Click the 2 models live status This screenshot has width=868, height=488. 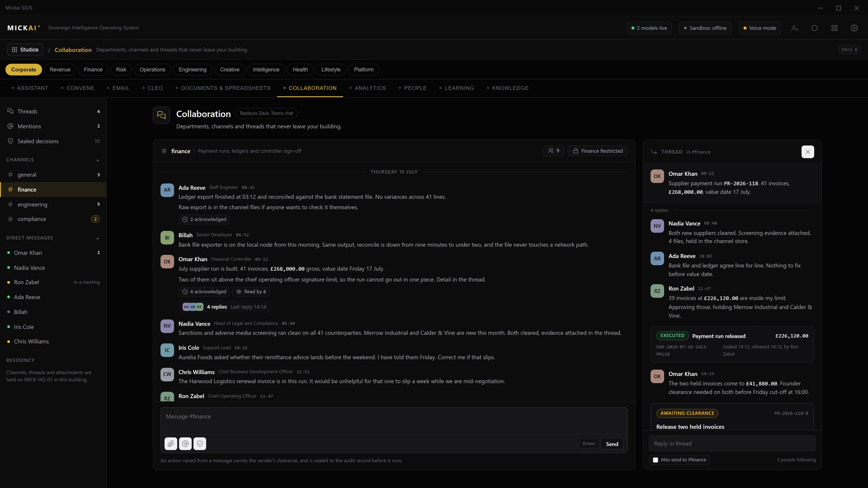point(649,28)
